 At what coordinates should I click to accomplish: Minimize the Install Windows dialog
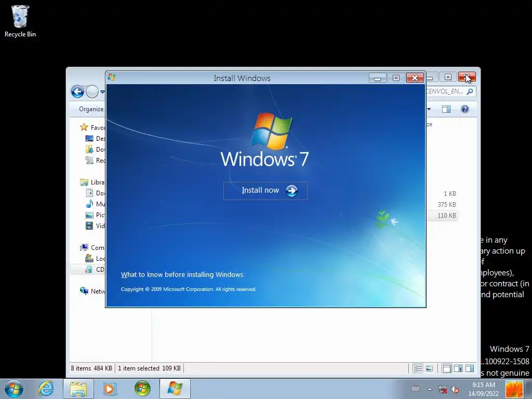click(377, 78)
